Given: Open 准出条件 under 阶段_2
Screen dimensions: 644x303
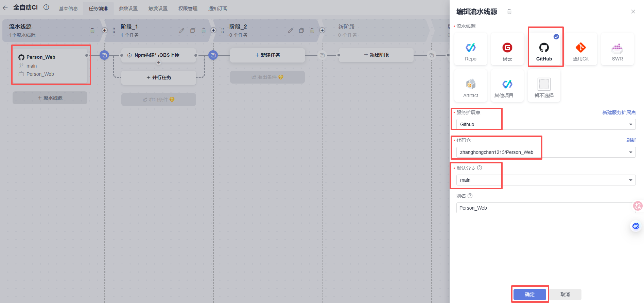Looking at the screenshot, I should click(x=267, y=77).
